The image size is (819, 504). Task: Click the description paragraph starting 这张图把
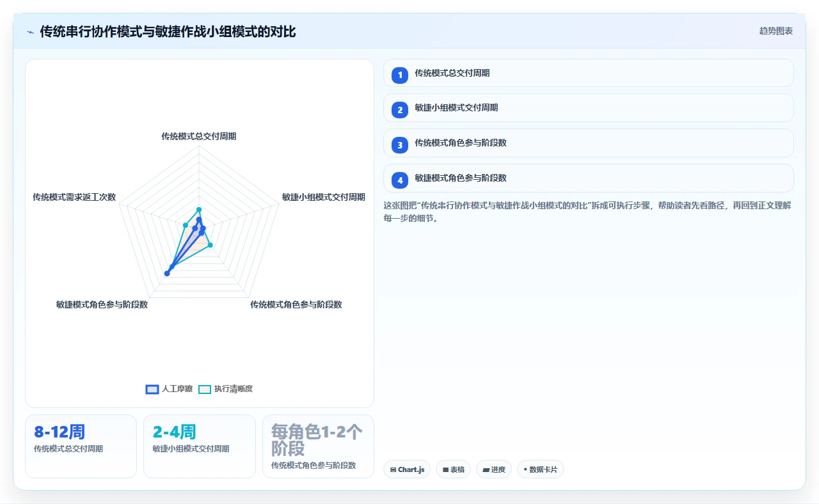point(588,212)
